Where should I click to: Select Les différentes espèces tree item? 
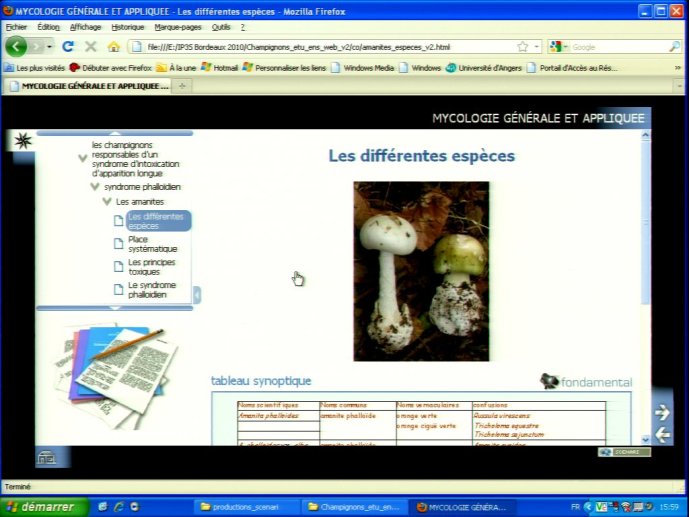[x=159, y=221]
